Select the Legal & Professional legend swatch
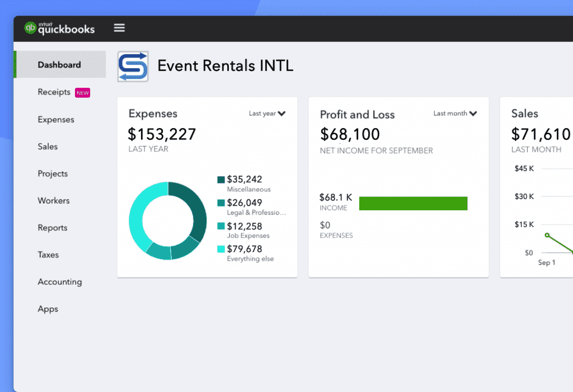Screen dimensions: 573x392 (x=221, y=203)
